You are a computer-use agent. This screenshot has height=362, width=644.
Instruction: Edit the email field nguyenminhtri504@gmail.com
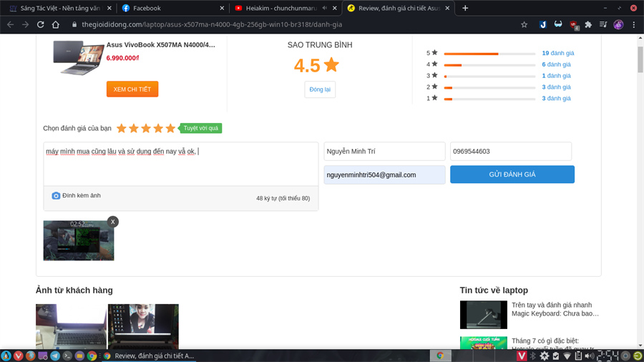click(x=384, y=175)
